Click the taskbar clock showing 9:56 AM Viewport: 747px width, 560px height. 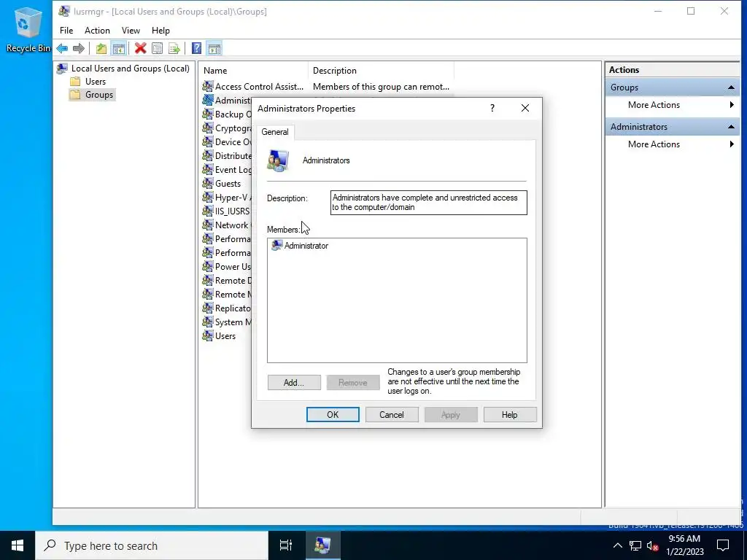(684, 545)
